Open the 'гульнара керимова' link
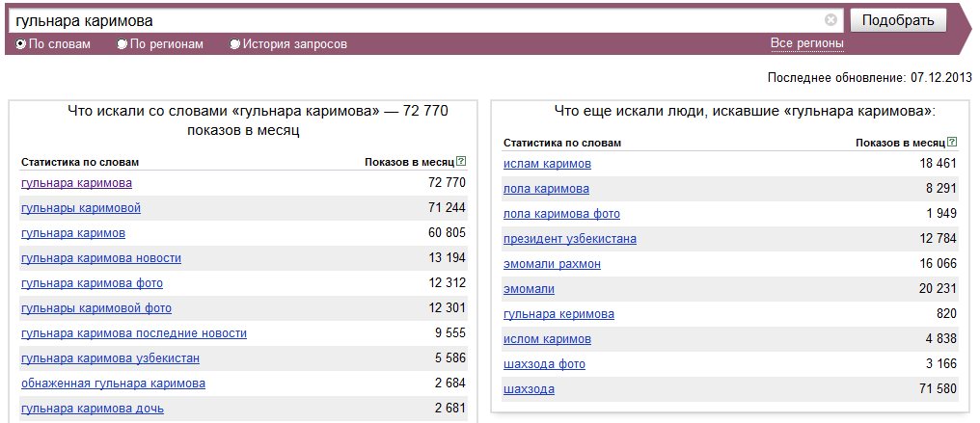Image resolution: width=980 pixels, height=423 pixels. tap(558, 314)
